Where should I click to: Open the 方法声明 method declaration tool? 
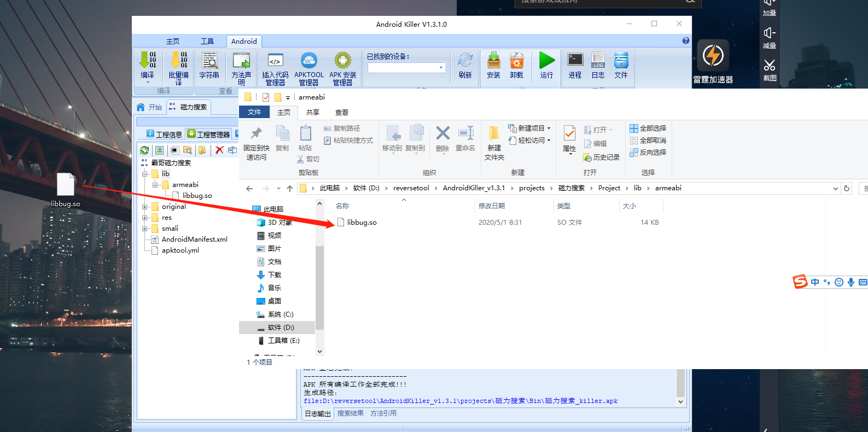[x=241, y=61]
